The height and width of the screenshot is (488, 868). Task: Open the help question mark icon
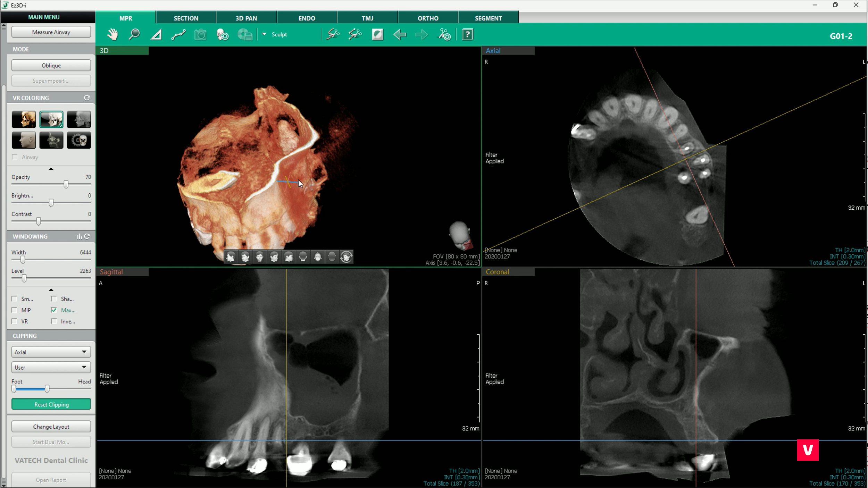point(467,34)
